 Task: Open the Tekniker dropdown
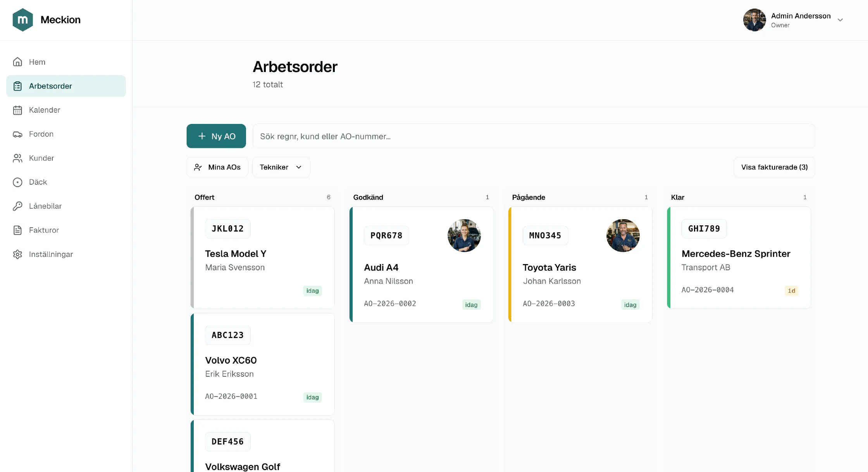(281, 167)
